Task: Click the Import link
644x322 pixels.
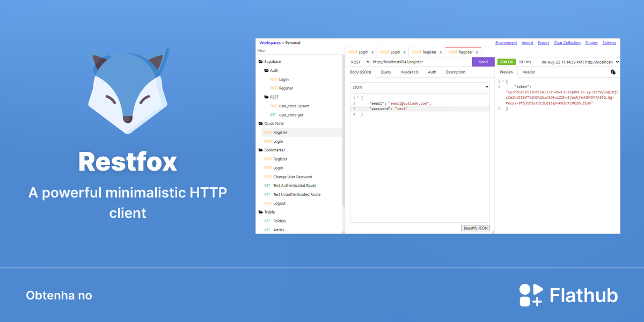Action: (x=528, y=43)
